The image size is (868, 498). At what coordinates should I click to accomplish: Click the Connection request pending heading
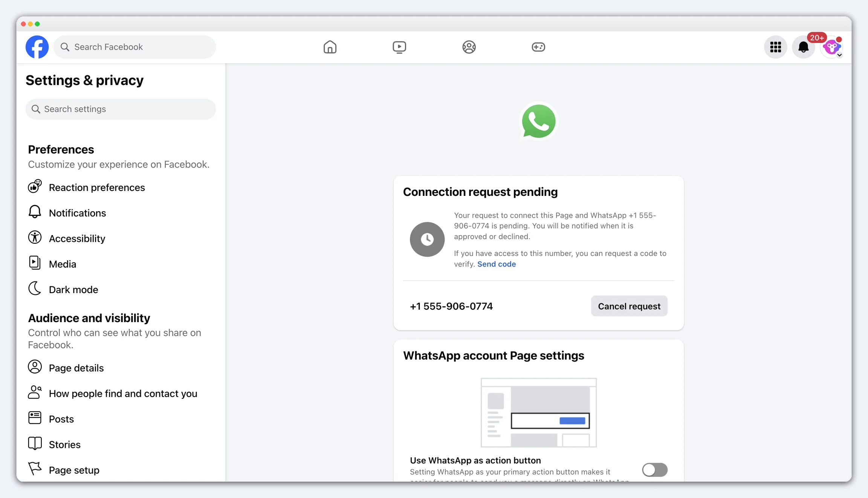(x=480, y=192)
